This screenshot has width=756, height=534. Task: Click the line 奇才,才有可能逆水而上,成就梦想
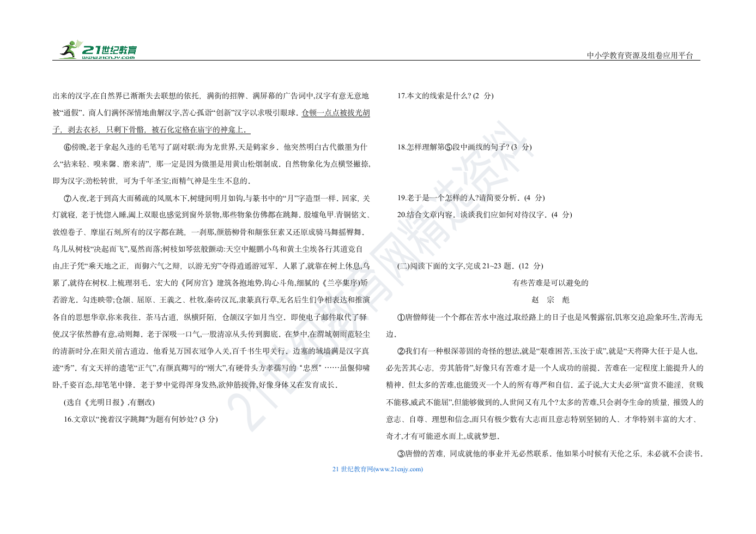click(443, 436)
